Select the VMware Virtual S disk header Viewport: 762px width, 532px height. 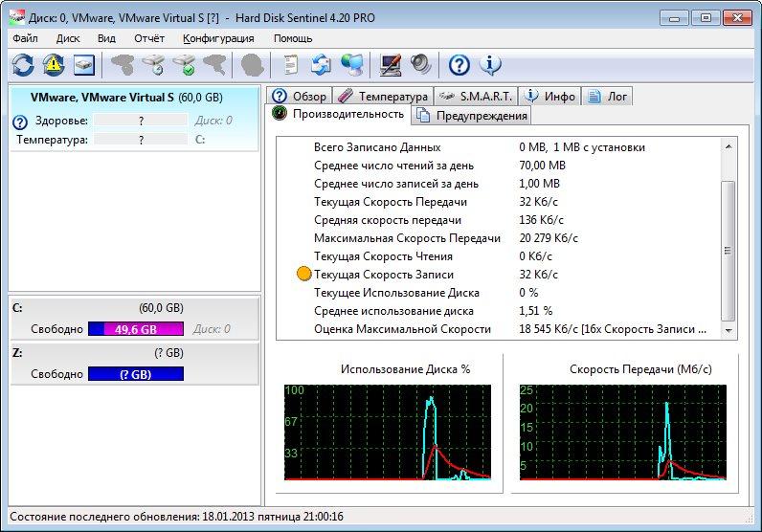[x=126, y=98]
